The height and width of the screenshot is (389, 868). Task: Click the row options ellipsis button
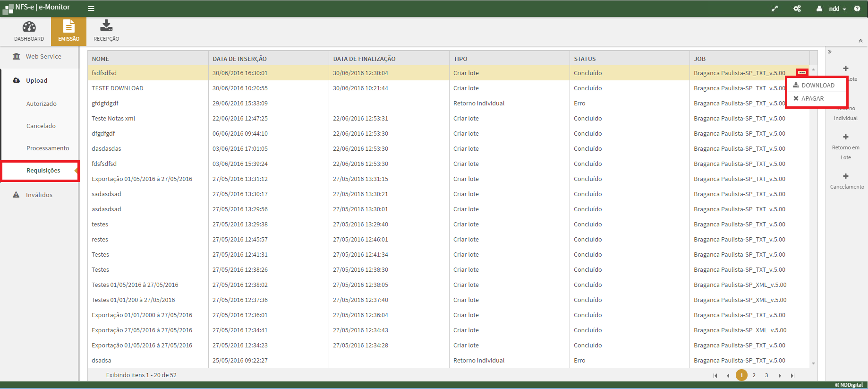802,72
